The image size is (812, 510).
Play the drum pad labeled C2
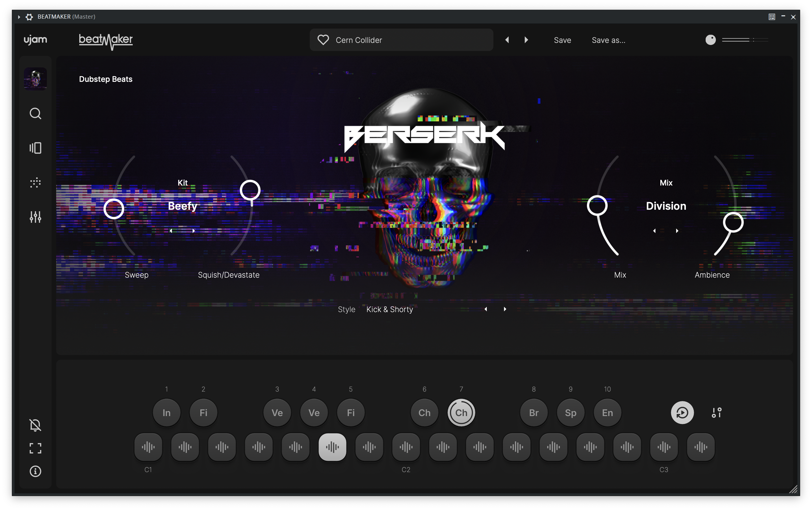point(406,447)
